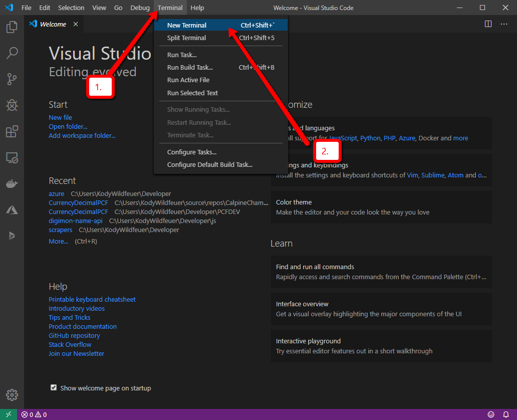Open the Go menu
The image size is (517, 420).
click(x=118, y=8)
